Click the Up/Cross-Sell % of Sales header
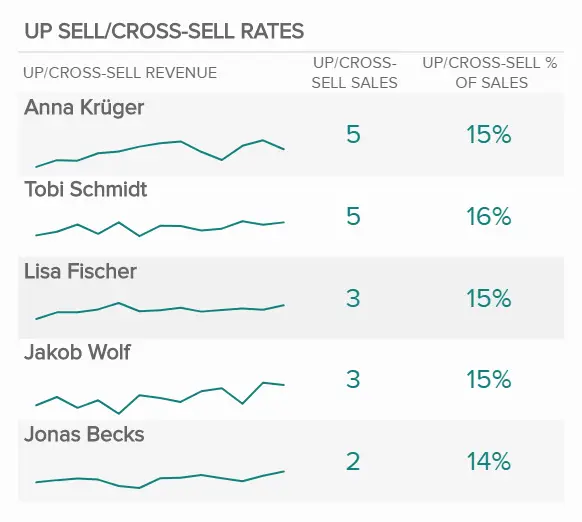This screenshot has width=582, height=522. [490, 73]
